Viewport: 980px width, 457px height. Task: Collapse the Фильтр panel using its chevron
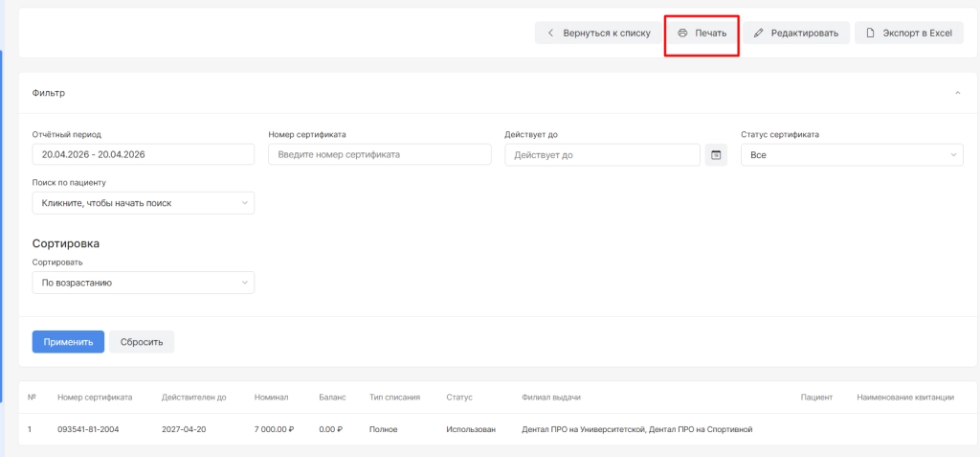[957, 93]
